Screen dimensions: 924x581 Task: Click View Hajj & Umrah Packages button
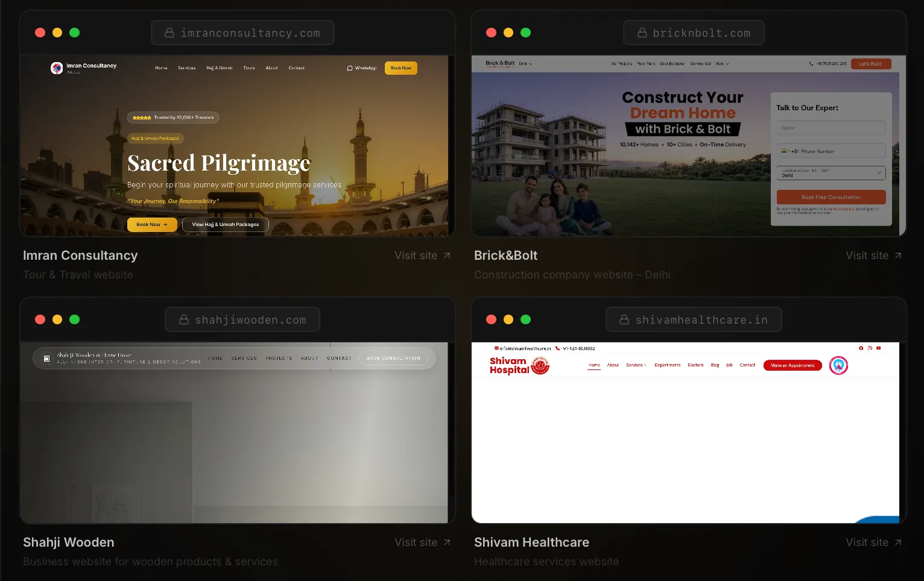pyautogui.click(x=226, y=224)
